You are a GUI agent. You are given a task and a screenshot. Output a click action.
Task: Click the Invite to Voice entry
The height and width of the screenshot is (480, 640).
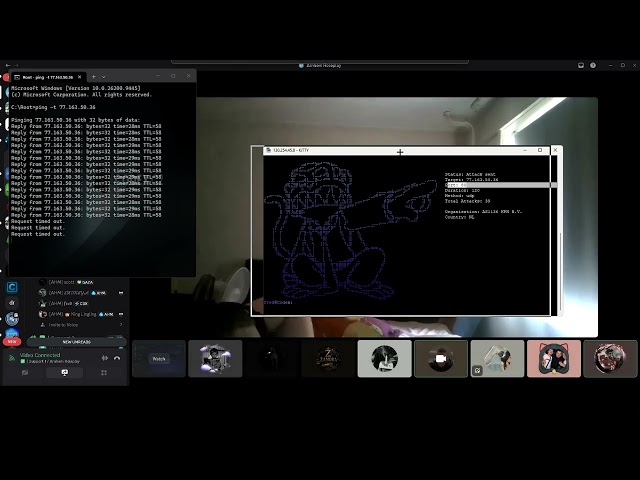(82, 325)
